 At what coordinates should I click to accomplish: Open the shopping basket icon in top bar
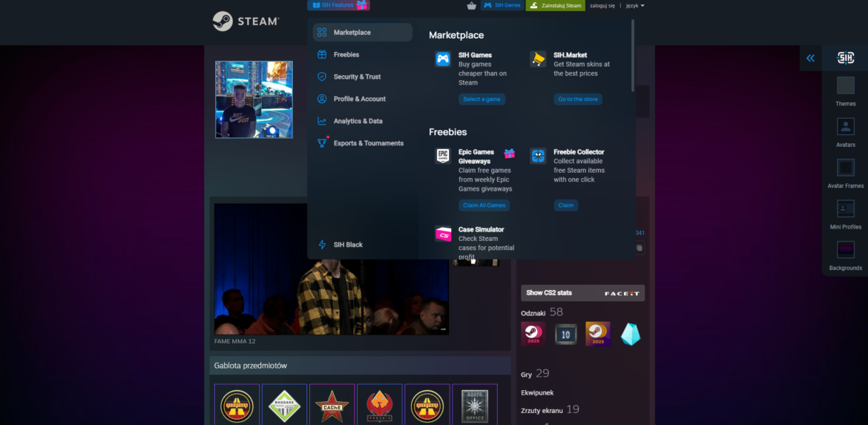click(472, 5)
